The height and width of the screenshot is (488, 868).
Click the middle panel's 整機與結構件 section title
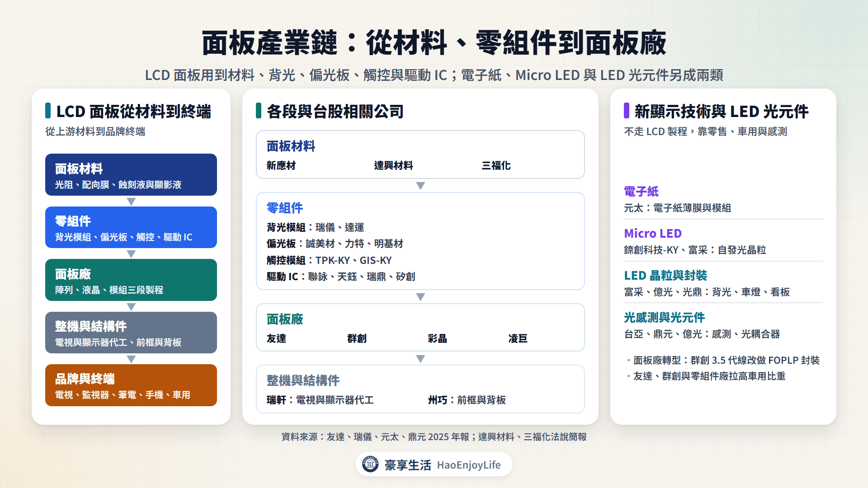coord(303,380)
